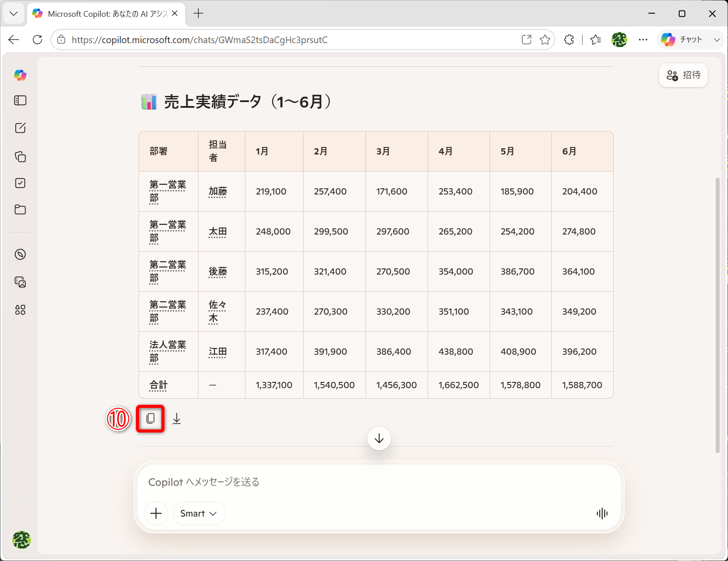Screen dimensions: 728x561
Task: Open the app-install icon in the address bar
Action: (x=527, y=40)
